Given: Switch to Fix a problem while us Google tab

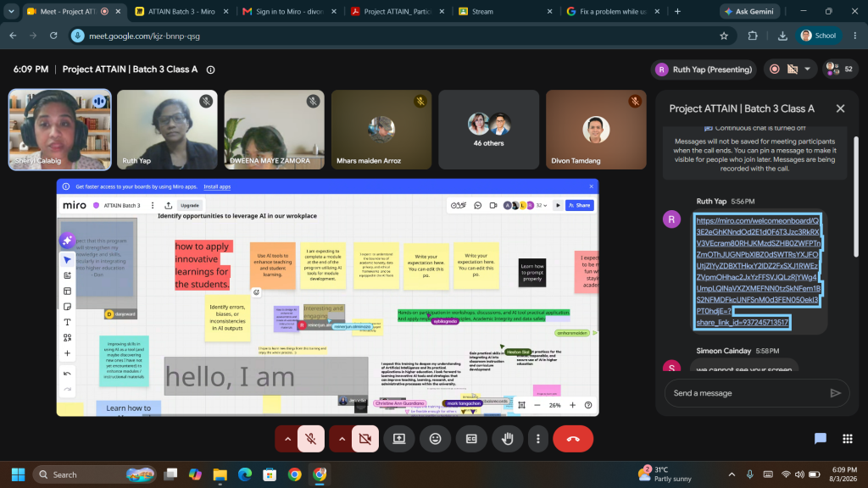Looking at the screenshot, I should click(612, 11).
